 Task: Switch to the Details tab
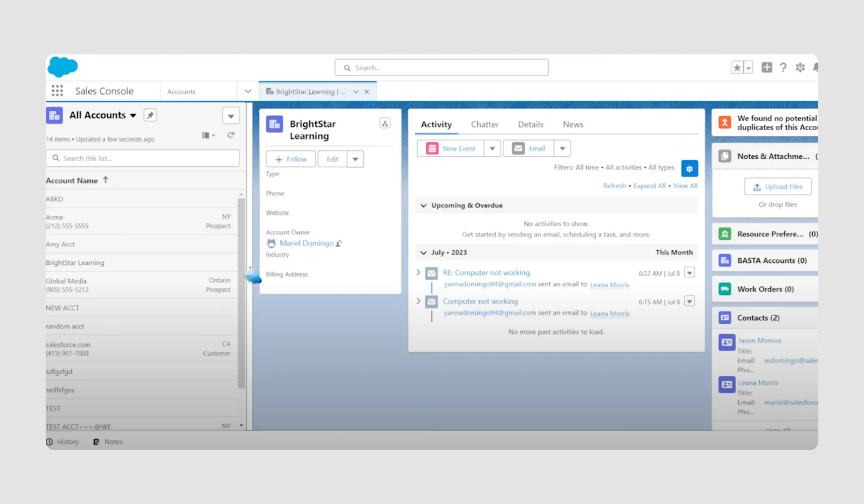(530, 124)
